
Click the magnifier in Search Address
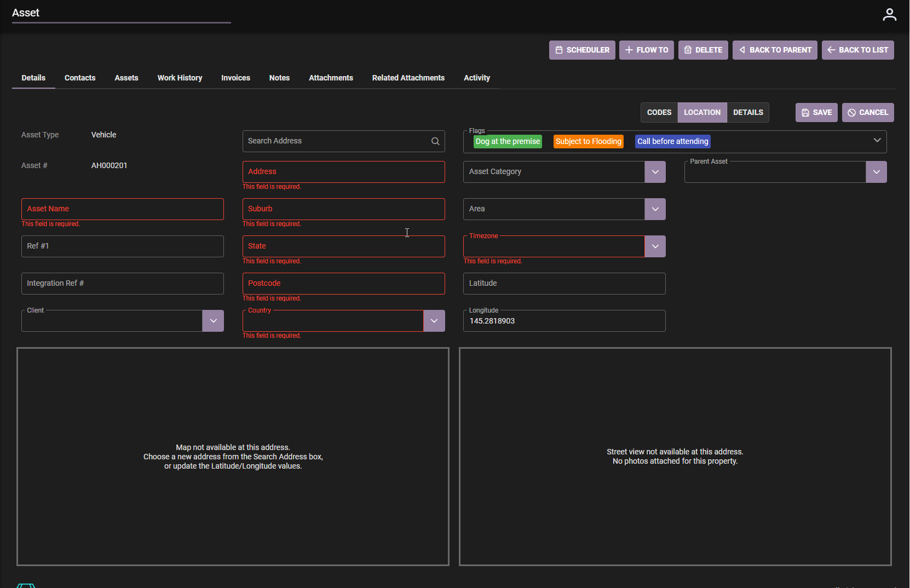[x=435, y=141]
